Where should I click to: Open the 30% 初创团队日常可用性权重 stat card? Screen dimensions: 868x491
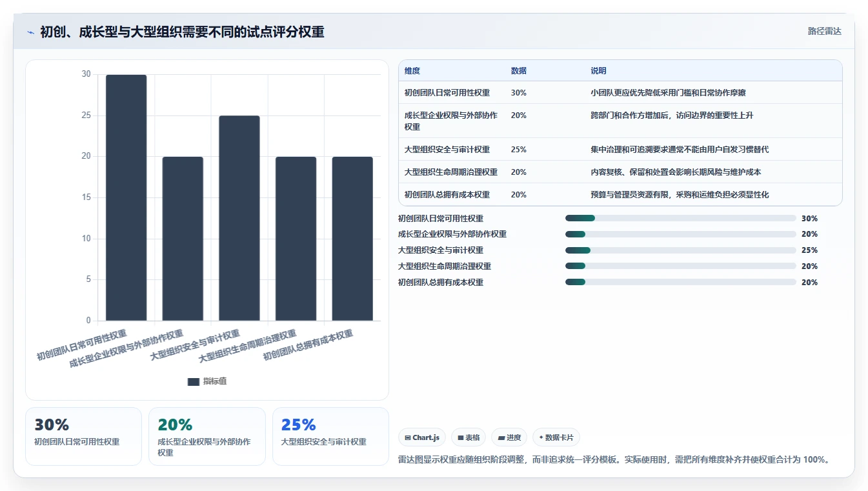83,436
